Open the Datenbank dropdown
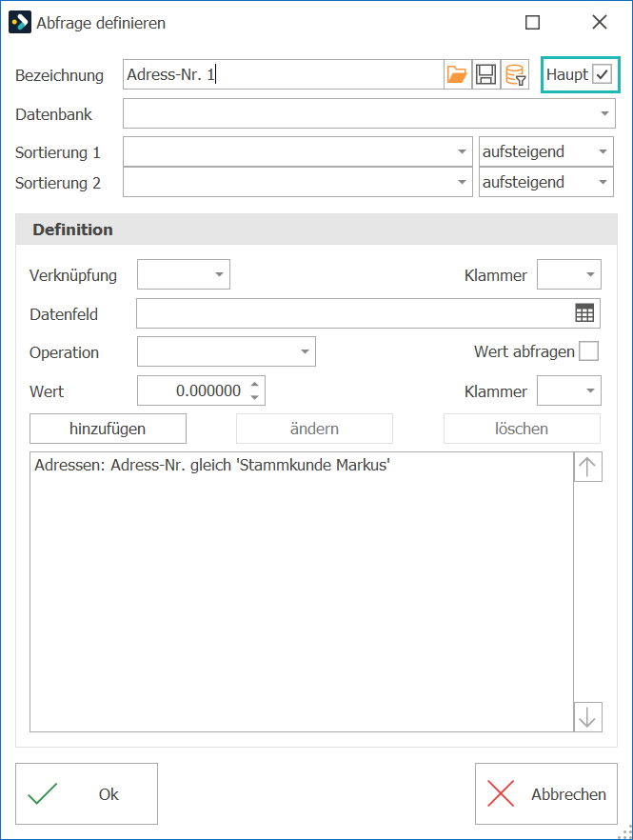Viewport: 633px width, 840px height. coord(369,113)
